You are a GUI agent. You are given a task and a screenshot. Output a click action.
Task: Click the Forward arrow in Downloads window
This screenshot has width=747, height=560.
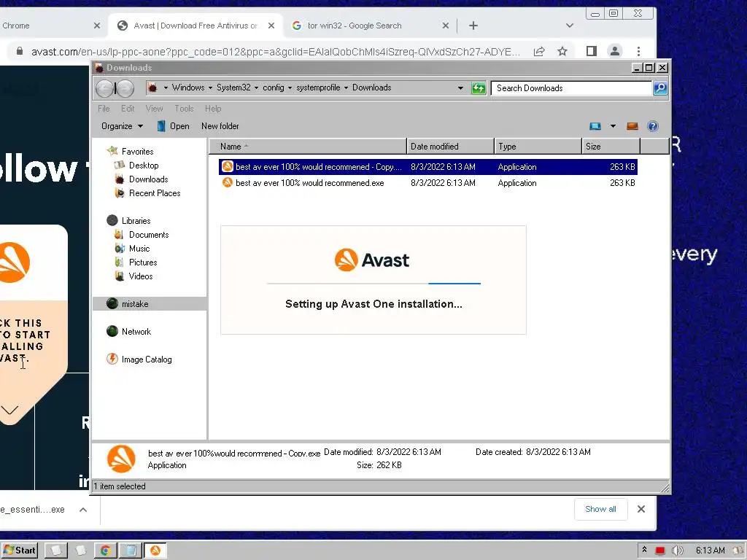[125, 88]
